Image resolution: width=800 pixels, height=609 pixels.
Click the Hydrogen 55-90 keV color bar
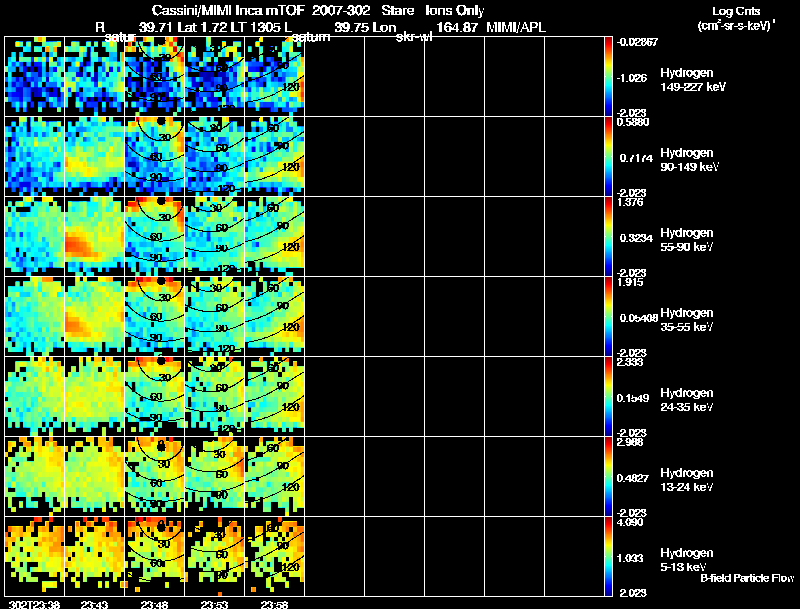608,237
